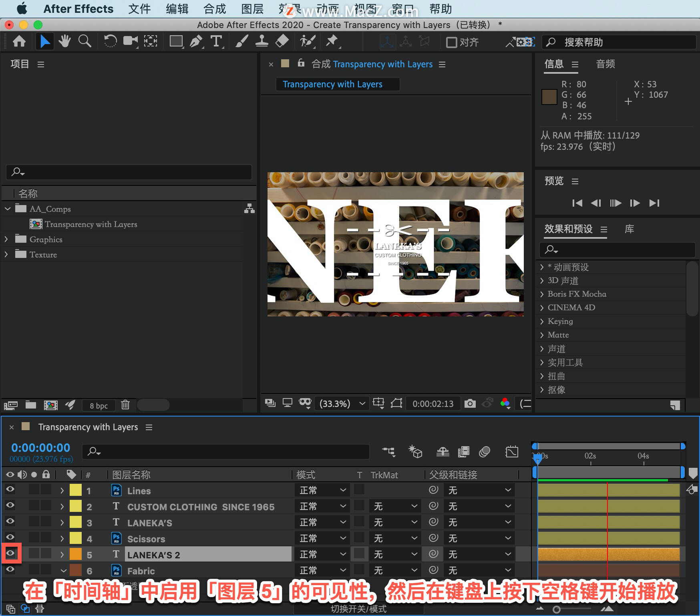Open blending mode dropdown for Lines layer

[322, 490]
